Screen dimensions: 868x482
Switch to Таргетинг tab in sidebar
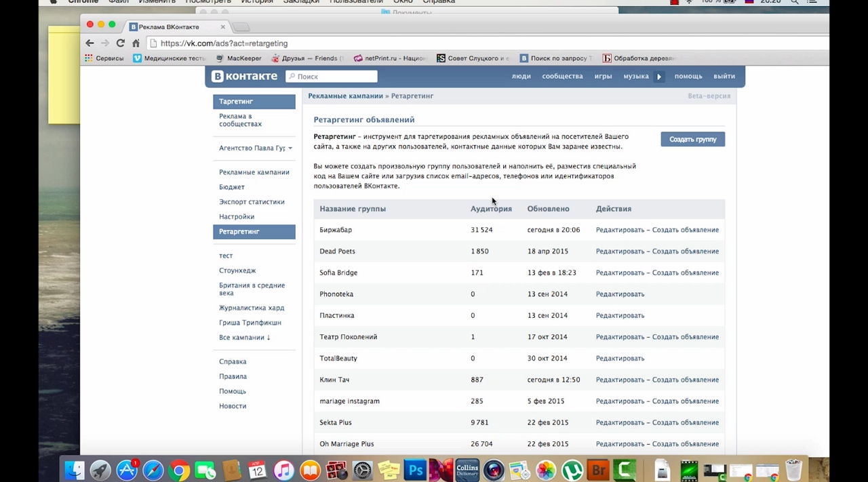click(254, 102)
